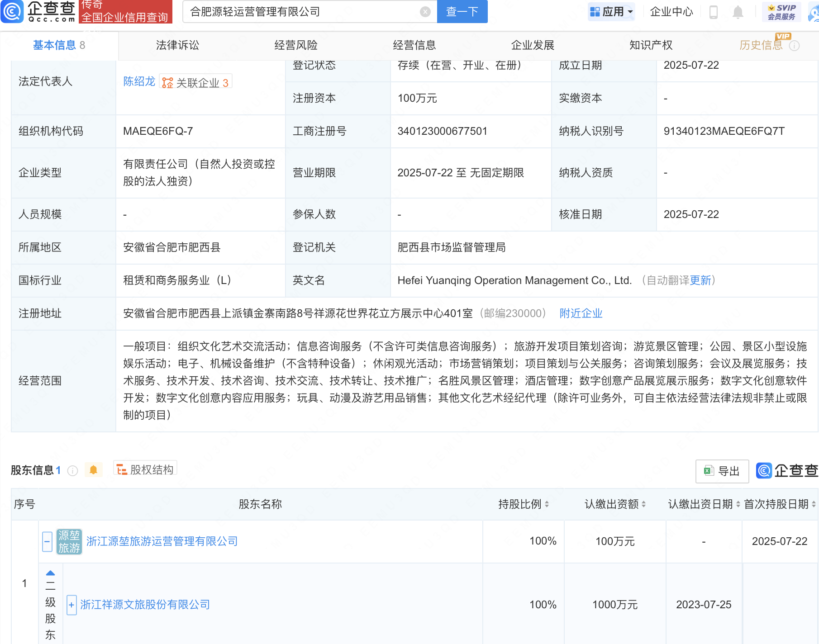Click organization code MAEQE6FQ-7
The width and height of the screenshot is (819, 644).
coord(158,131)
